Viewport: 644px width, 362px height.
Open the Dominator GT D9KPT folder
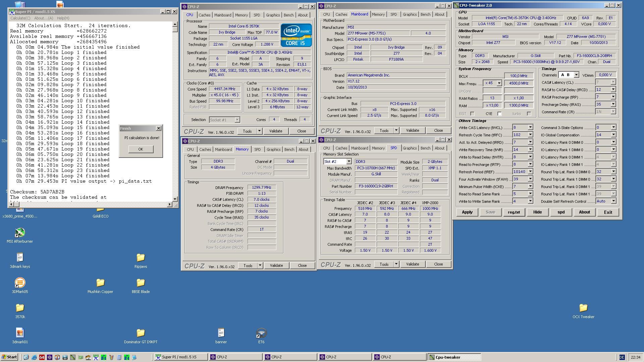click(x=141, y=333)
